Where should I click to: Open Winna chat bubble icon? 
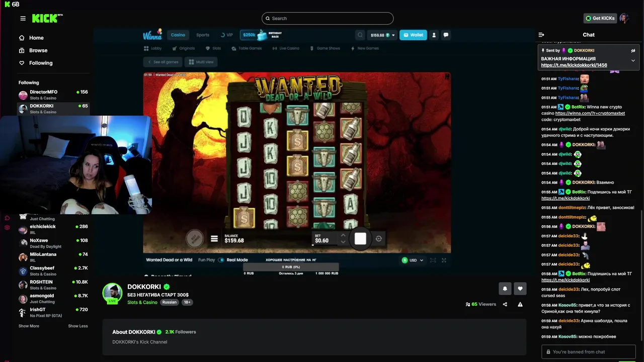click(x=446, y=35)
